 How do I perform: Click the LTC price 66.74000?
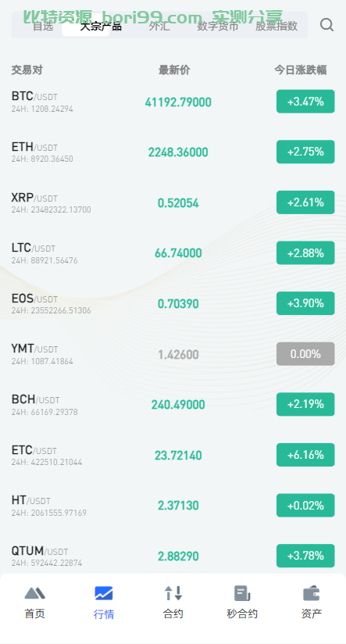click(x=178, y=253)
